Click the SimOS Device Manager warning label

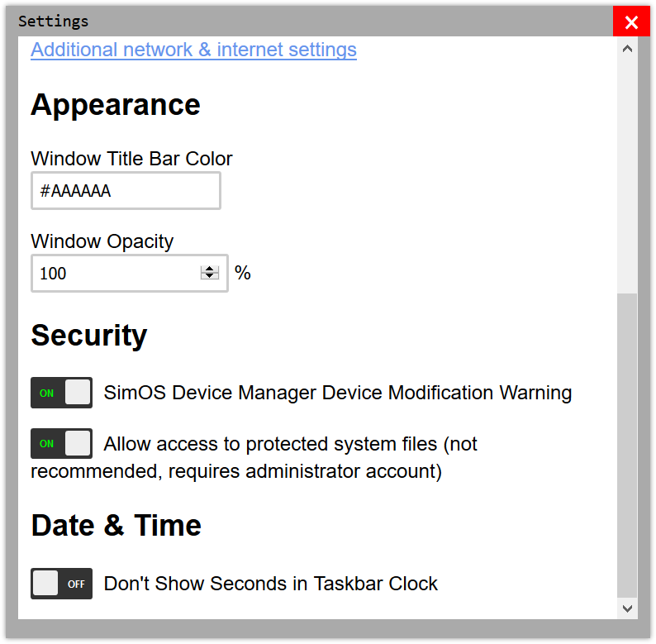coord(337,393)
